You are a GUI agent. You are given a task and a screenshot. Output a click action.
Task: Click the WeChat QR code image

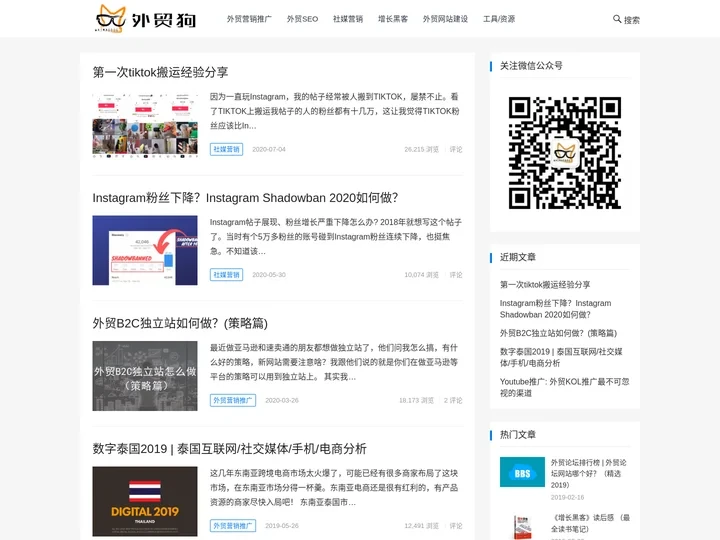pos(565,153)
